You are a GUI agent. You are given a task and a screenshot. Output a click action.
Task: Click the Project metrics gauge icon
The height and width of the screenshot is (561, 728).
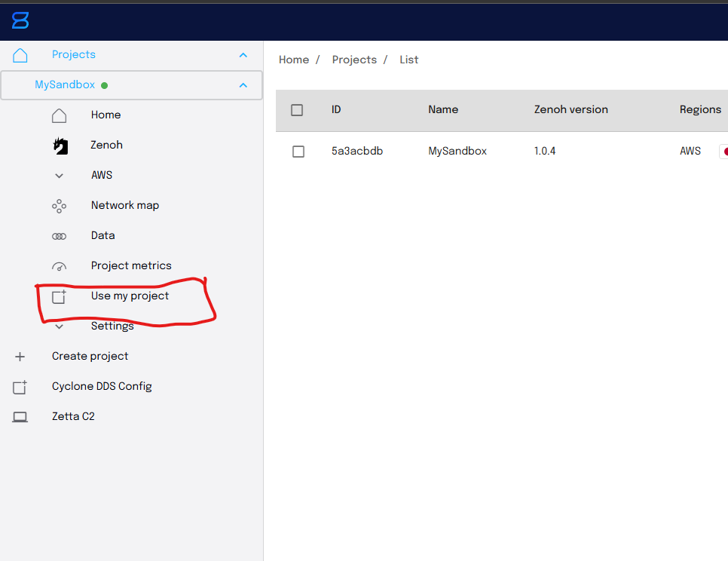tap(59, 267)
